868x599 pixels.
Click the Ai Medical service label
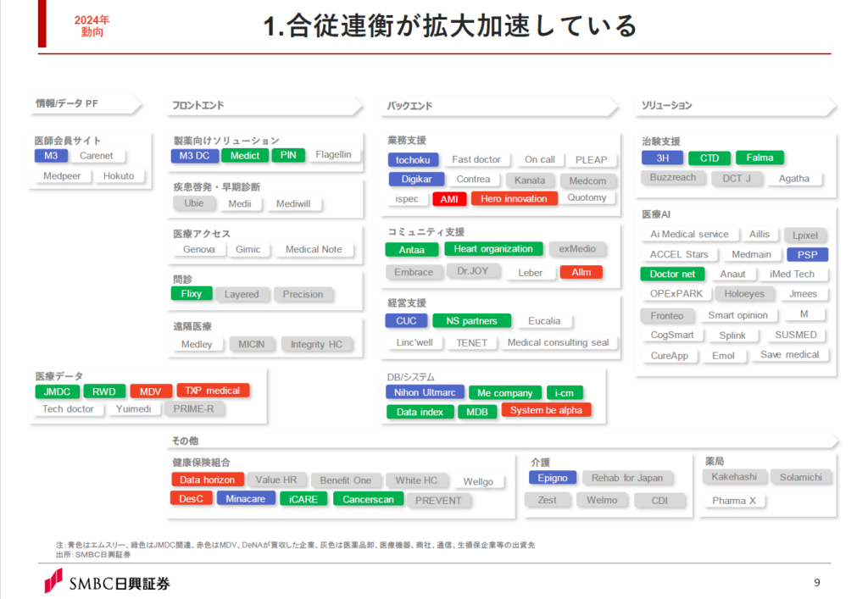(x=689, y=235)
